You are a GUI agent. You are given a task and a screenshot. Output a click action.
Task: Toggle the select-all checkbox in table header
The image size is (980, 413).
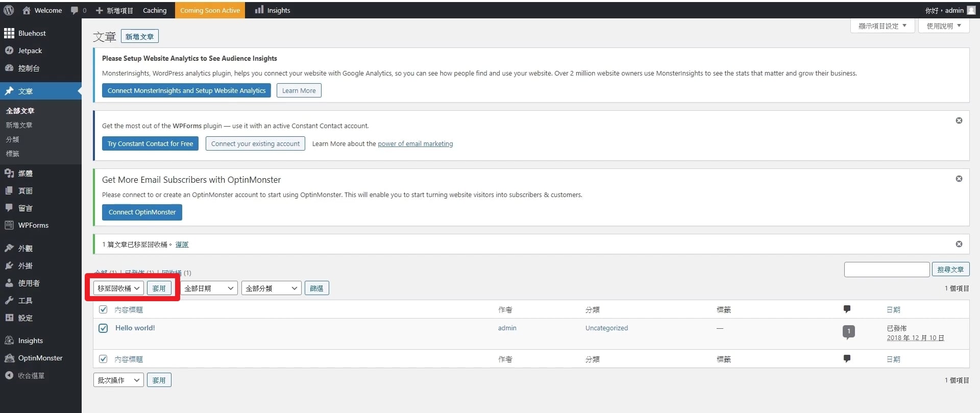pos(103,309)
